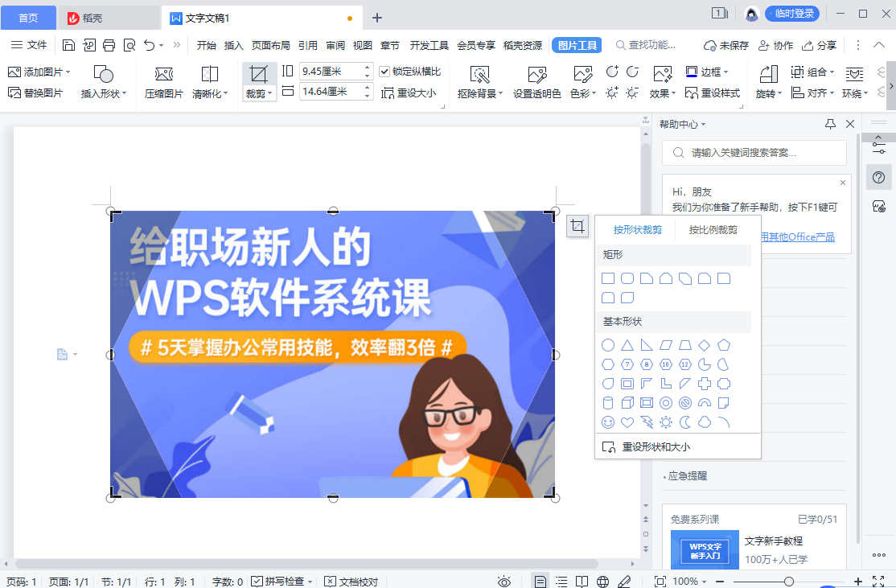896x588 pixels.
Task: Click zoom out minus button in status bar
Action: (720, 581)
